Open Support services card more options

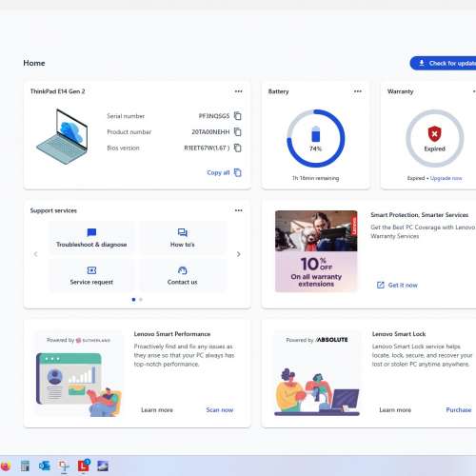[239, 210]
